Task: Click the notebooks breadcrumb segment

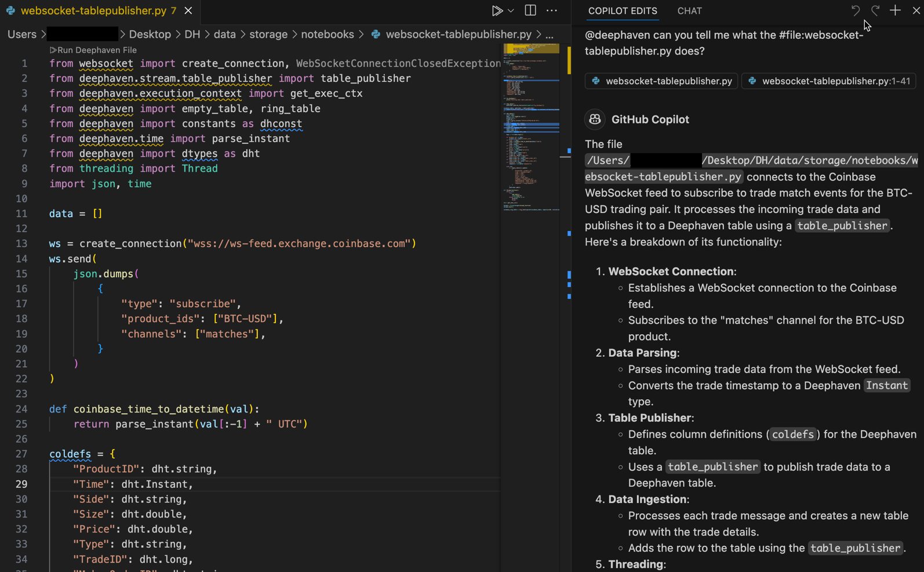Action: tap(327, 34)
